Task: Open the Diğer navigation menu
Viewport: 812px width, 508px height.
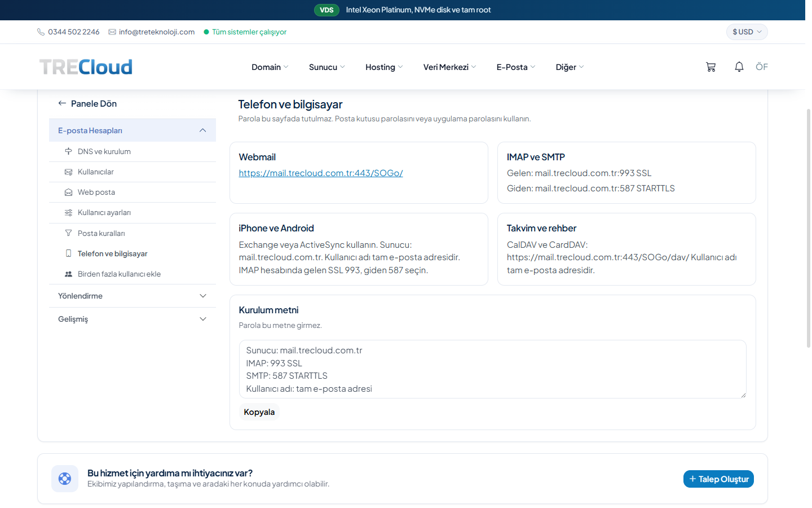Action: coord(570,67)
